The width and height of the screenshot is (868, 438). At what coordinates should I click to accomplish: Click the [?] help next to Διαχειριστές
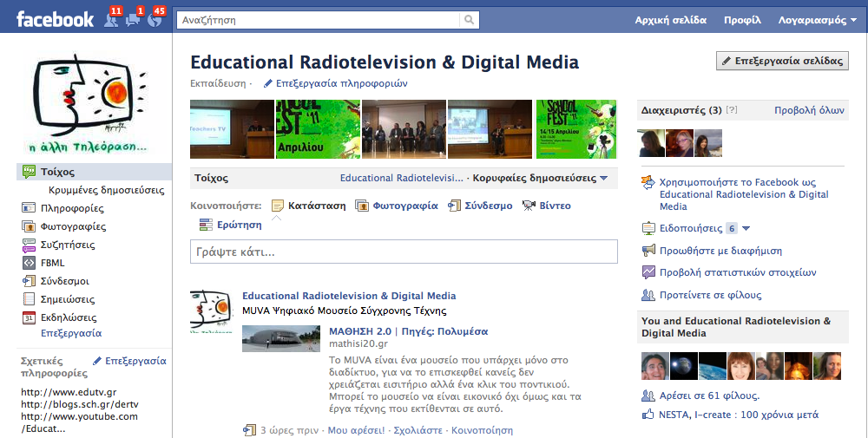tap(731, 109)
